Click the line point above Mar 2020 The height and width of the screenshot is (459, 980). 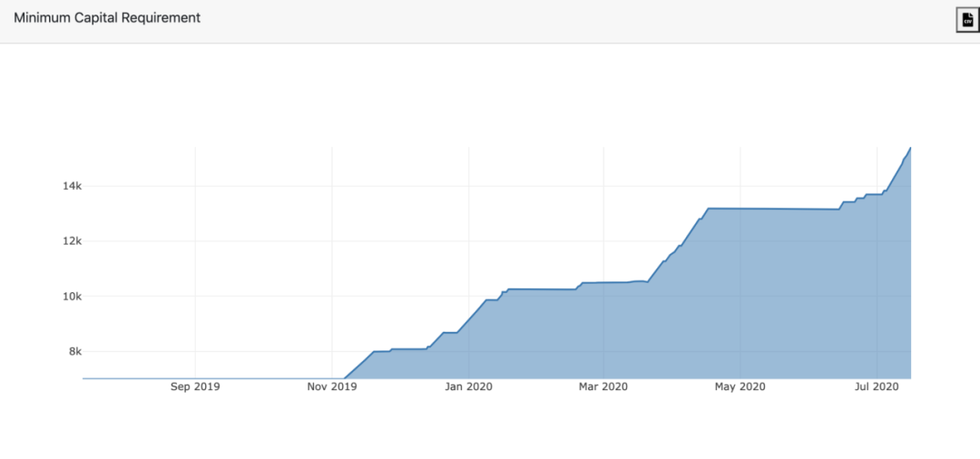pos(603,282)
